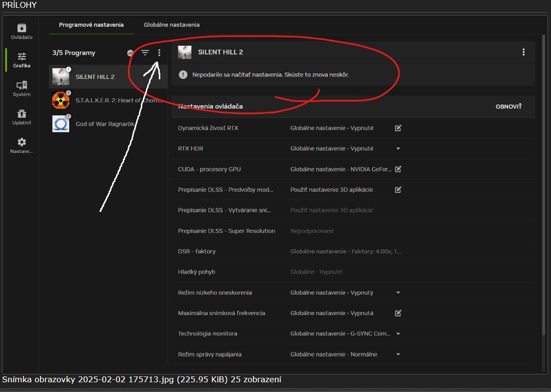Select God of War Ragnarök program

108,124
